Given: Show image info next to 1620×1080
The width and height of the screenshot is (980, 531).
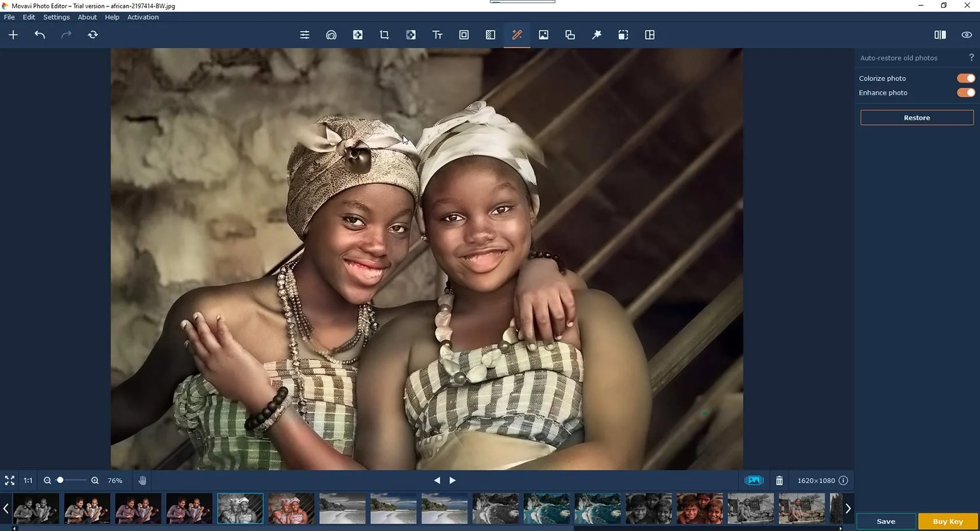Looking at the screenshot, I should point(843,481).
